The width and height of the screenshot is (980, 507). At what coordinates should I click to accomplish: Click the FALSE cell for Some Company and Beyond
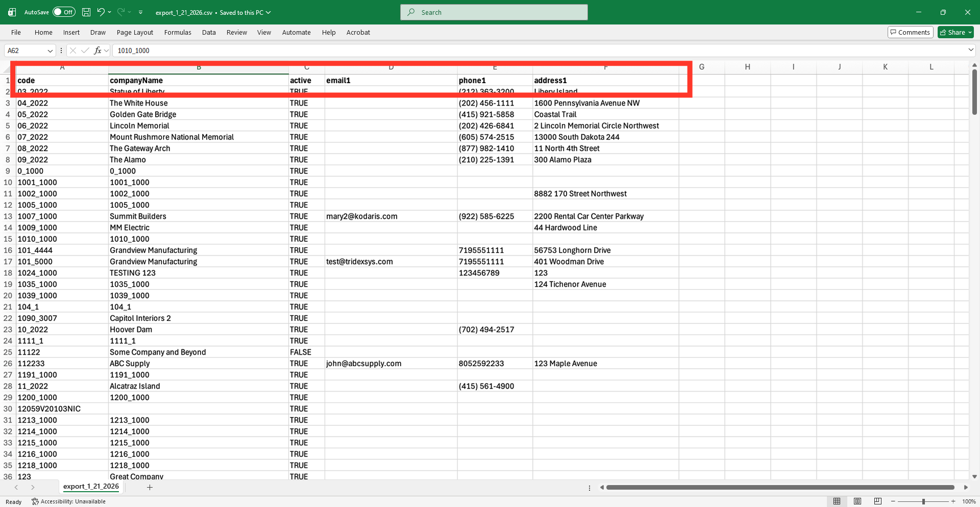point(306,352)
